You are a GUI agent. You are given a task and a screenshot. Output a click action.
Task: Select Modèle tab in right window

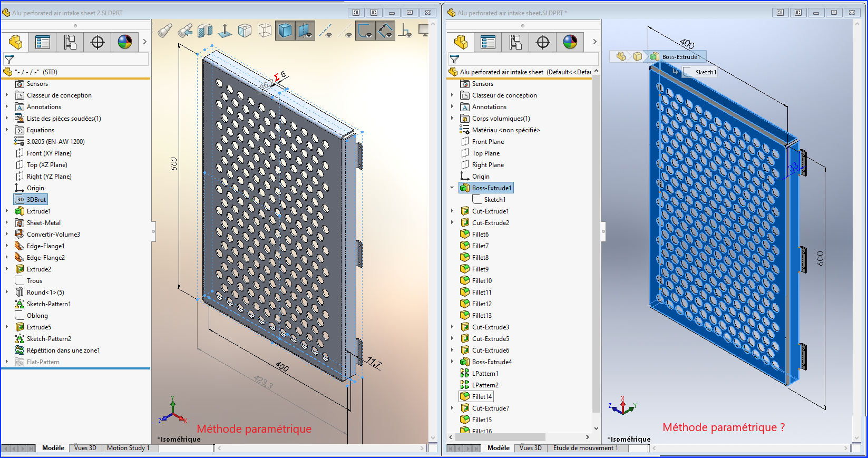point(499,448)
